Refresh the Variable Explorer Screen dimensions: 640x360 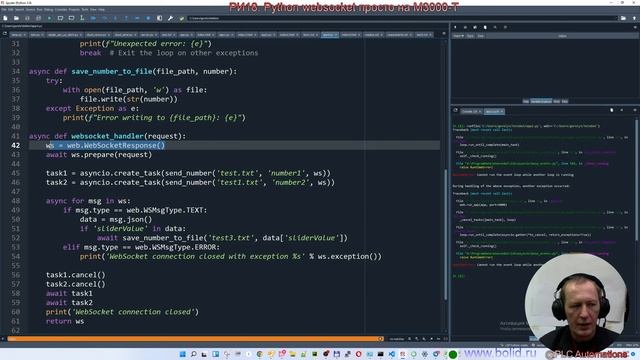505,27
